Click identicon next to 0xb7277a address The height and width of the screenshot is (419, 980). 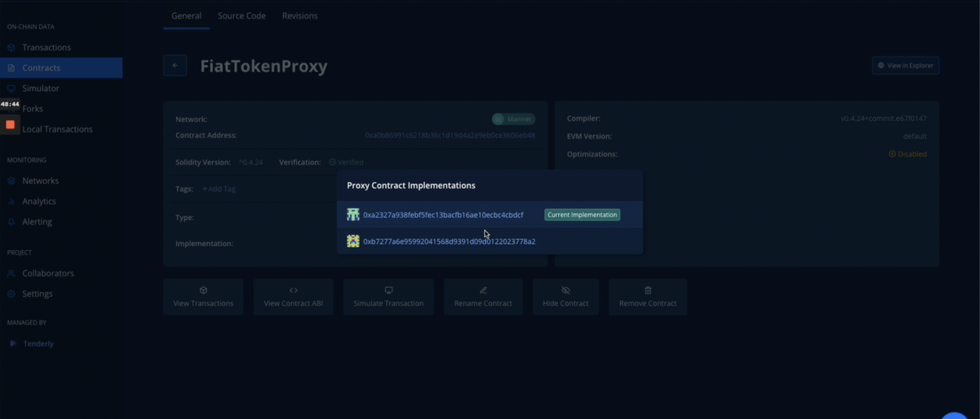pyautogui.click(x=353, y=241)
